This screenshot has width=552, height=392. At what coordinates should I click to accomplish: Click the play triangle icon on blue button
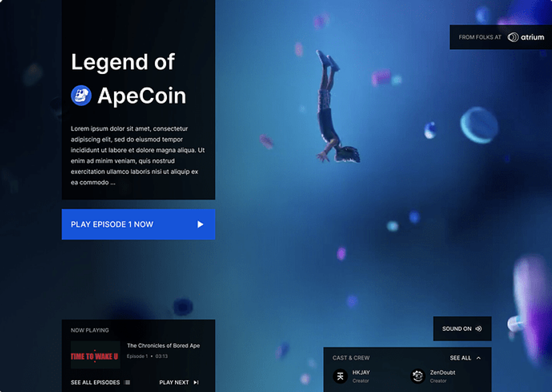[200, 224]
